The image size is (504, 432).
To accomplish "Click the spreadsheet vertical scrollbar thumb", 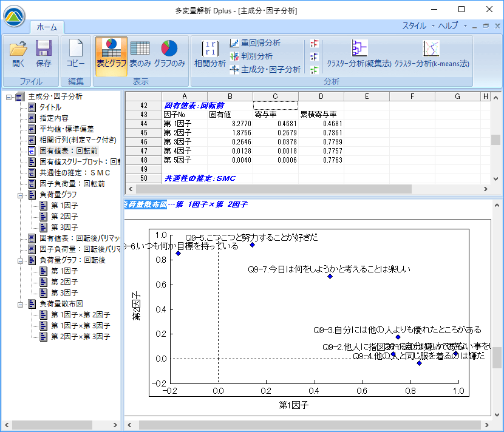I will point(496,140).
